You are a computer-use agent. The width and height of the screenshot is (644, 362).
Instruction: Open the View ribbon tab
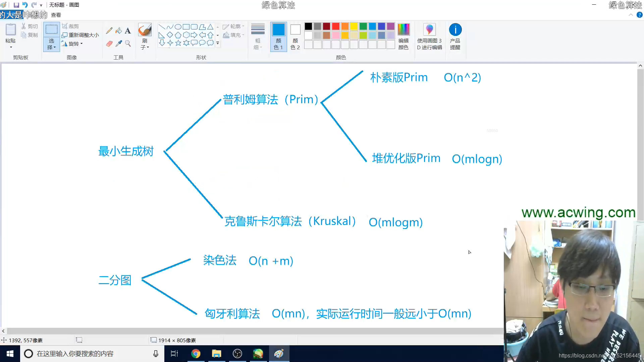point(56,15)
